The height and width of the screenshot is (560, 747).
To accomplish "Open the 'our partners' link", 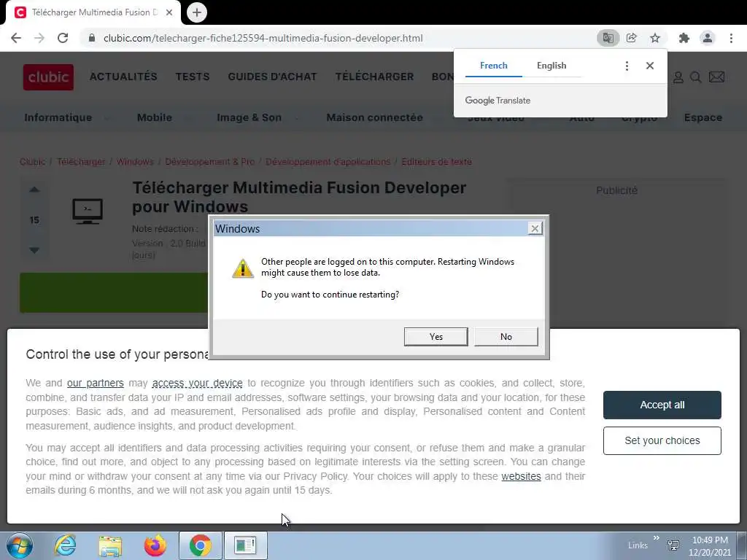I will [x=96, y=383].
